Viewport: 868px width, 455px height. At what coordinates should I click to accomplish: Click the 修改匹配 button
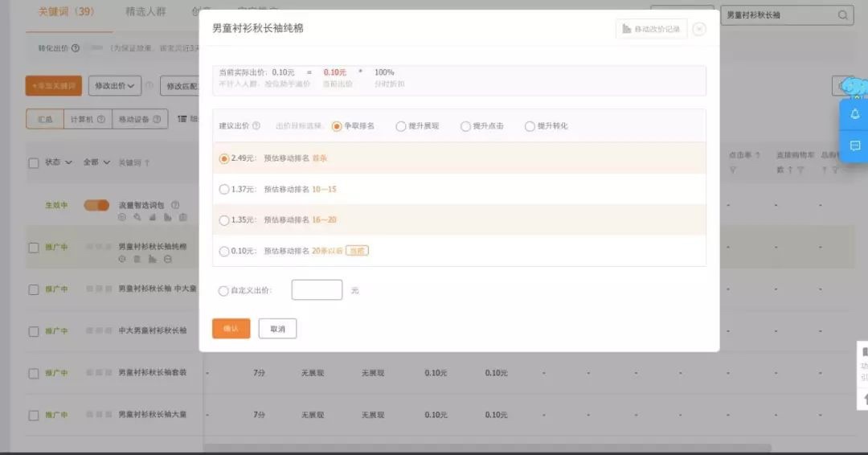point(181,86)
